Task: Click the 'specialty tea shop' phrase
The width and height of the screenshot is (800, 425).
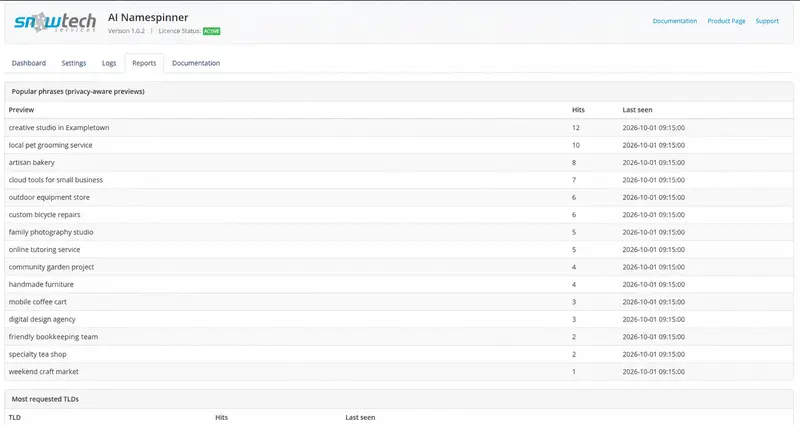Action: (38, 354)
